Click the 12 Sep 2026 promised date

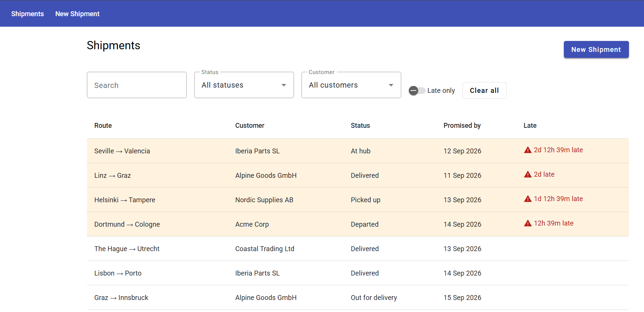(x=462, y=151)
